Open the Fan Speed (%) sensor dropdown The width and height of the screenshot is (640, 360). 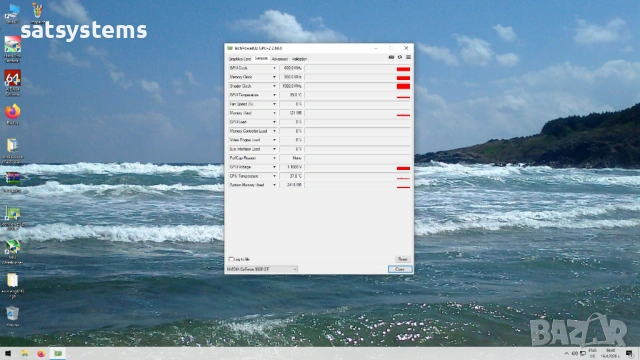(274, 104)
